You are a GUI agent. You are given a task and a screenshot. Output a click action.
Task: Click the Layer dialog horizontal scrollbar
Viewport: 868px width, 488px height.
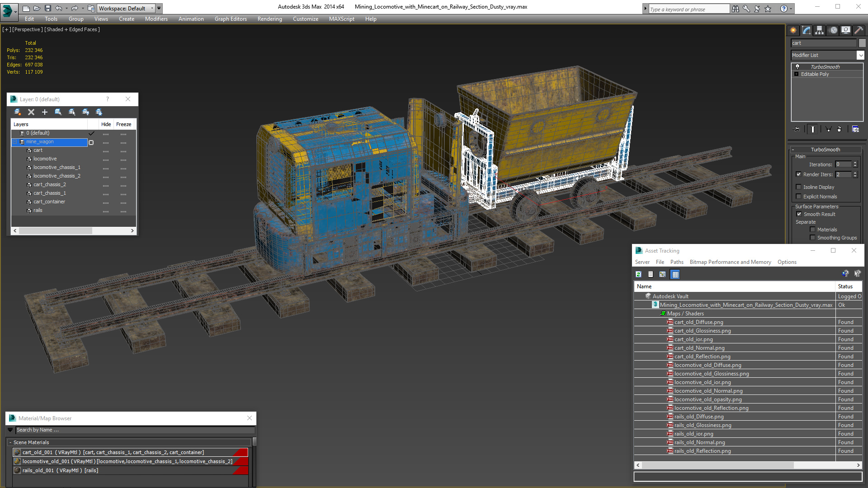point(74,230)
